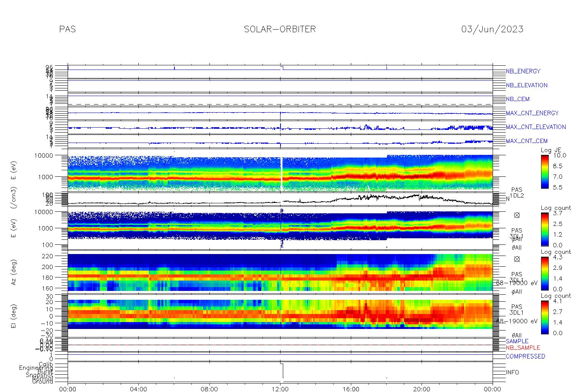Click the 20:00 time tick label
The width and height of the screenshot is (581, 392).
coord(422,389)
